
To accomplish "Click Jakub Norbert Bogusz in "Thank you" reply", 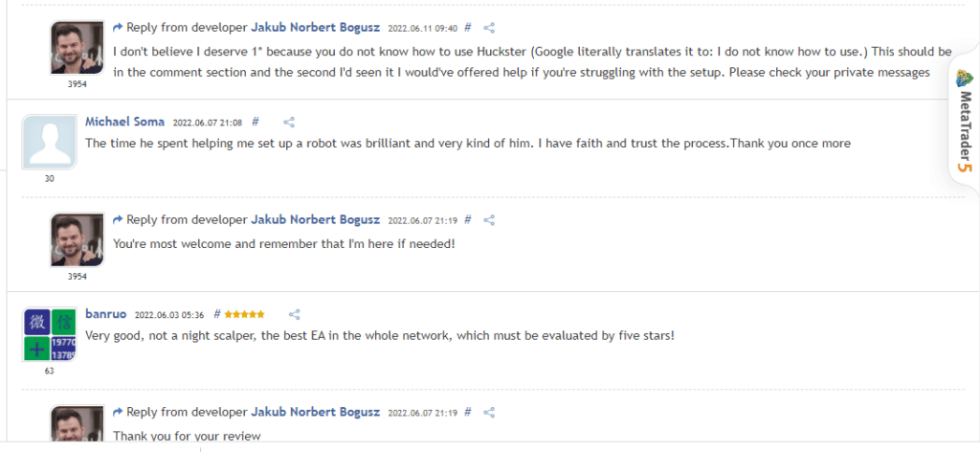I will (x=315, y=412).
